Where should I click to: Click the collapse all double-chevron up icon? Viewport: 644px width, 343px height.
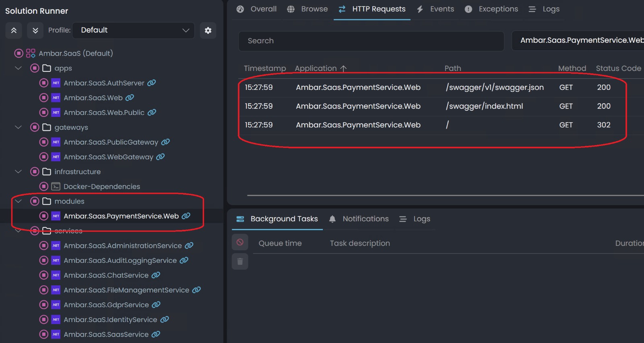[x=14, y=31]
